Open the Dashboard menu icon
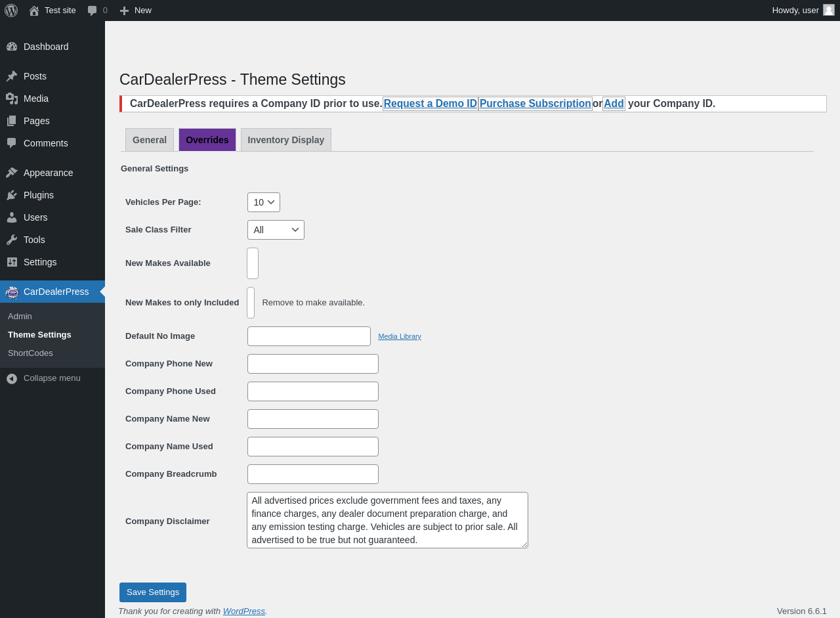This screenshot has height=618, width=840. tap(12, 47)
